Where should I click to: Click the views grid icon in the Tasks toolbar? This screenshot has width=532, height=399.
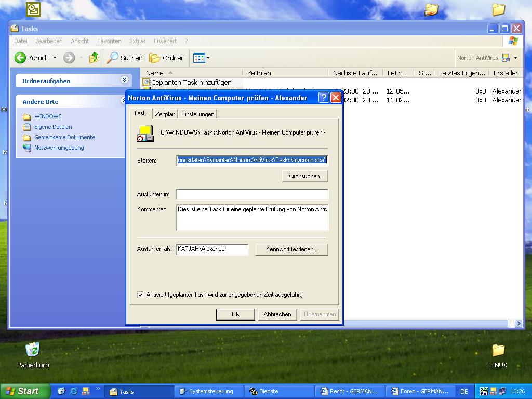199,58
